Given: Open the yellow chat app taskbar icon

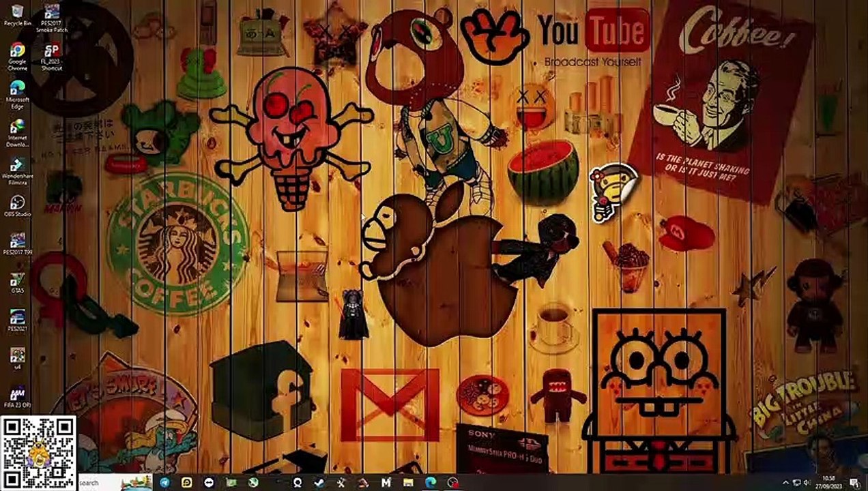Looking at the screenshot, I should tap(186, 482).
